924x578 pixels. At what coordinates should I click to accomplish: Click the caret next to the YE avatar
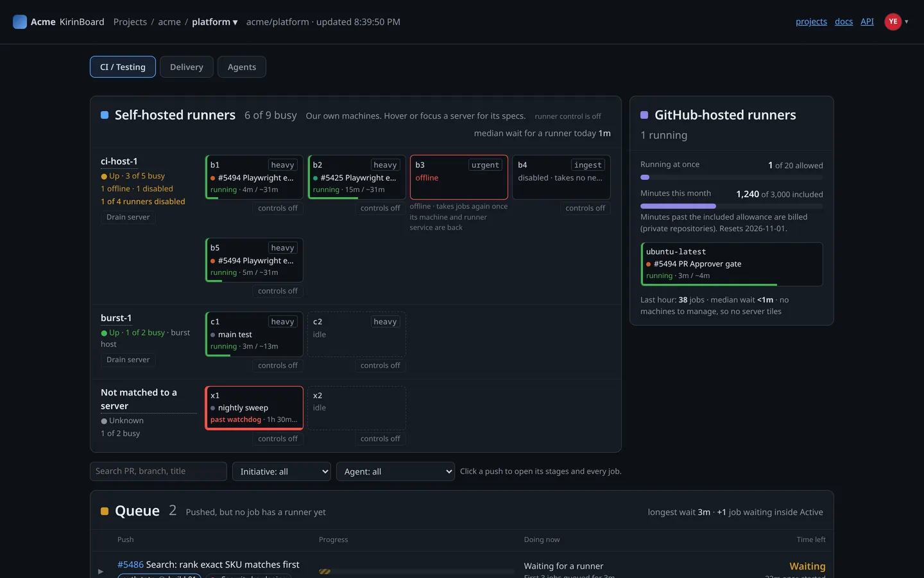907,22
